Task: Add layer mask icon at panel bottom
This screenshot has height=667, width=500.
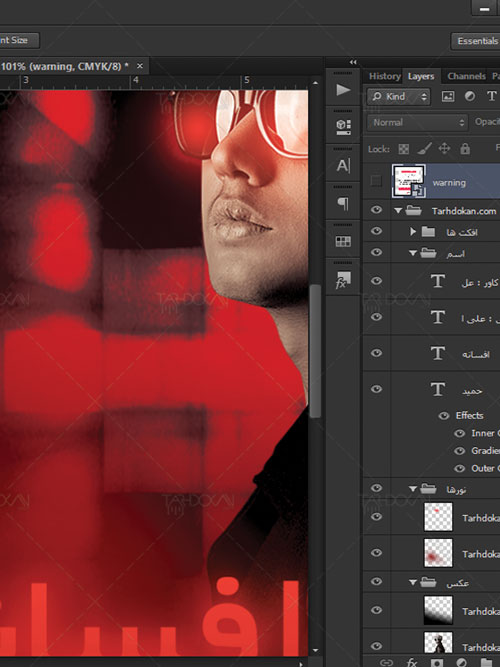Action: pyautogui.click(x=437, y=662)
